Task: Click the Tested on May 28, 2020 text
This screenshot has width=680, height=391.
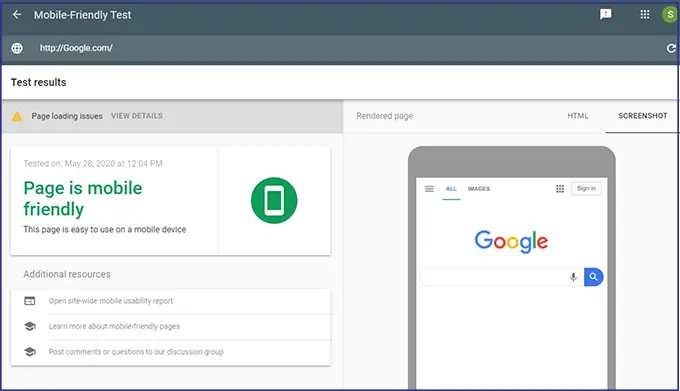Action: point(93,163)
